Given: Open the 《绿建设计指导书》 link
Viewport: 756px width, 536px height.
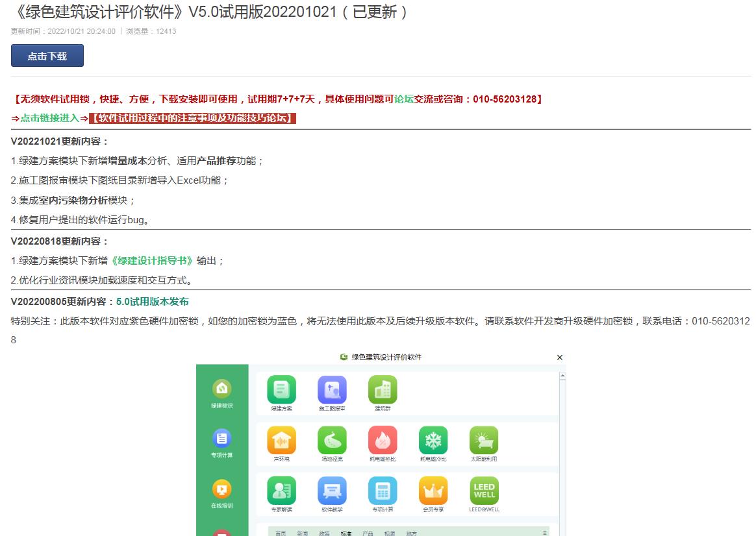Looking at the screenshot, I should (x=152, y=261).
